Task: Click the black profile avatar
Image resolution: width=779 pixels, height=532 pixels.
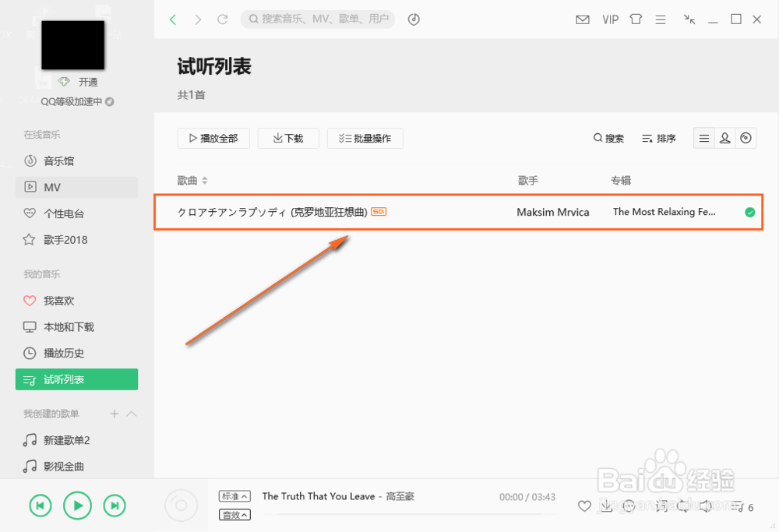Action: point(73,44)
